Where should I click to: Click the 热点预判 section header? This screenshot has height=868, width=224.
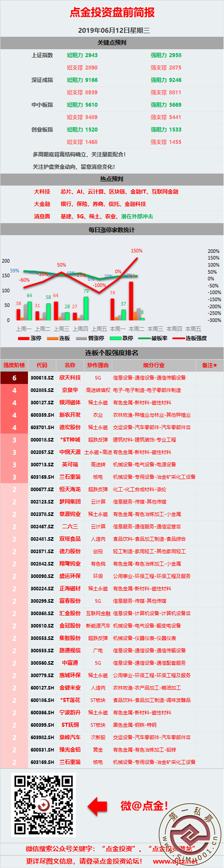coord(112,179)
